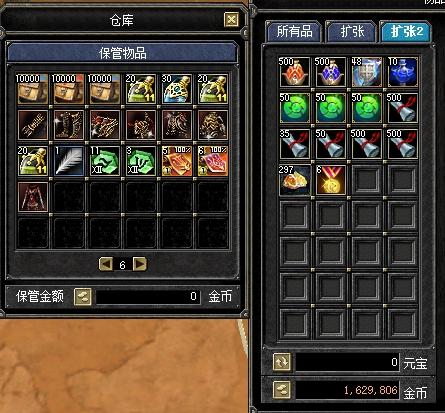Select the white feather item in storage
Viewport: 445px width, 413px height.
pyautogui.click(x=69, y=161)
